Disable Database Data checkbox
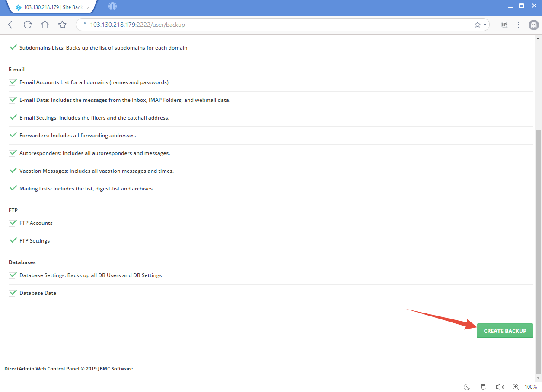Viewport: 542px width, 392px height. (x=13, y=293)
